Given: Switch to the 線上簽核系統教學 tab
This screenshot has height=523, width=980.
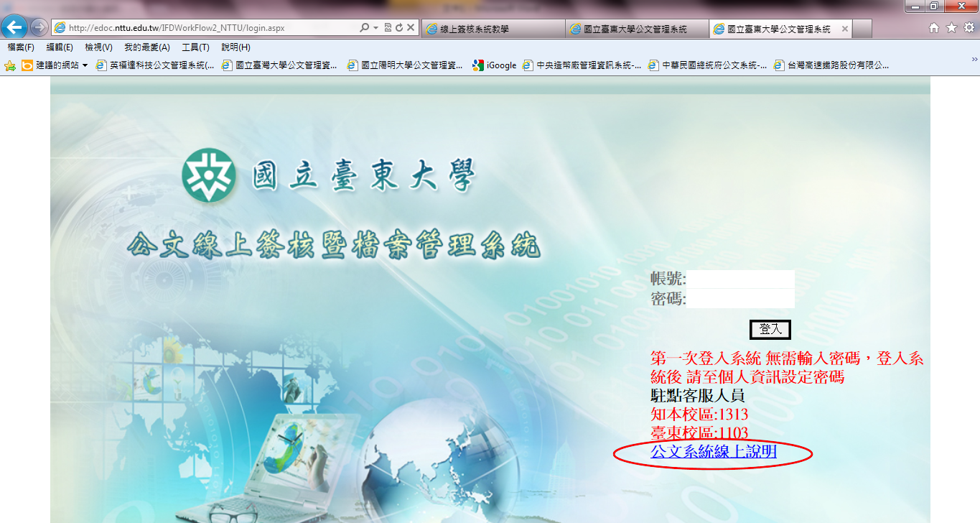Looking at the screenshot, I should [493, 29].
